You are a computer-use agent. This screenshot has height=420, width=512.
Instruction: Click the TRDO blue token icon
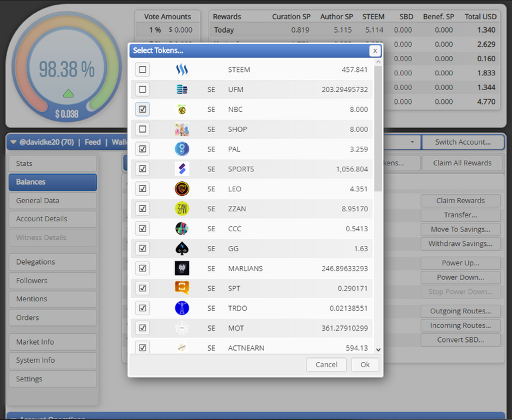[x=182, y=308]
